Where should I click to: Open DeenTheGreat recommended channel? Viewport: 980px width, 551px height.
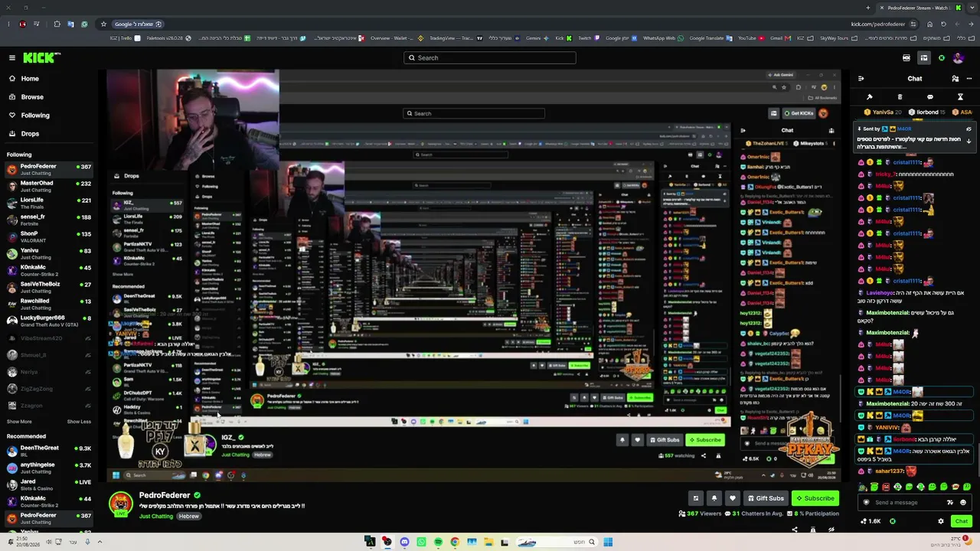click(49, 451)
